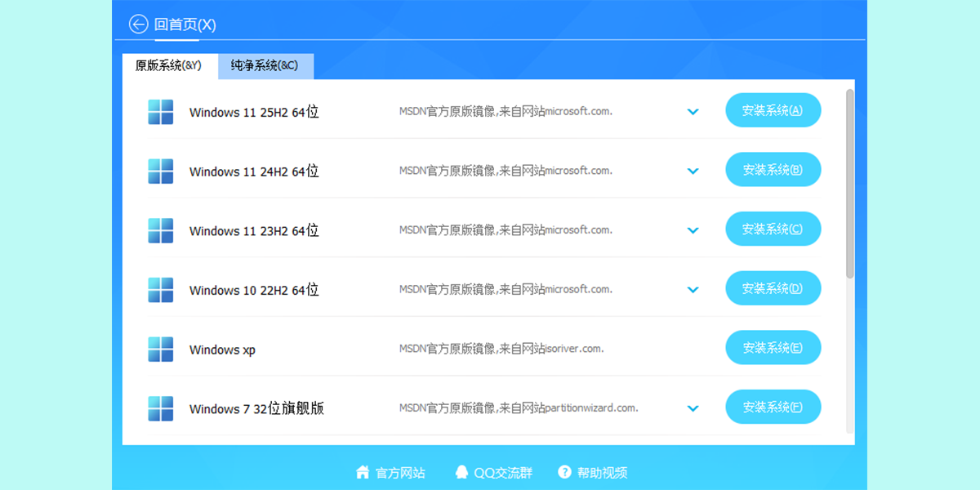
Task: Expand Windows 7 32位旗舰版 details chevron
Action: coord(693,408)
